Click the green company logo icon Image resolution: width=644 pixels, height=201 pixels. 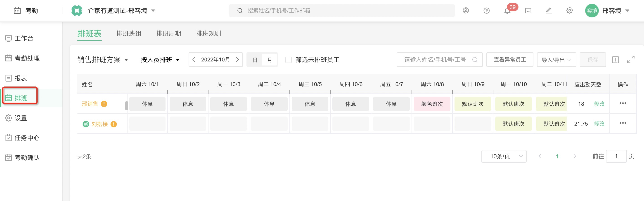click(77, 11)
